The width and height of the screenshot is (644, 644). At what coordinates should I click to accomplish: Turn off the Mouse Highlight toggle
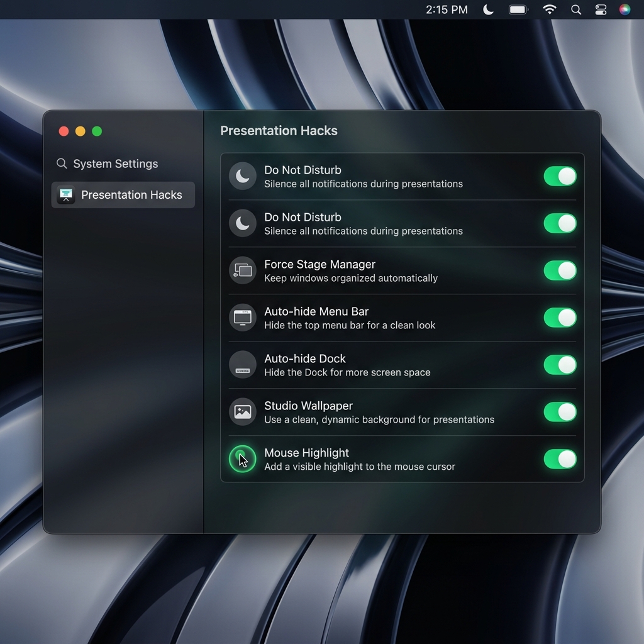[560, 459]
